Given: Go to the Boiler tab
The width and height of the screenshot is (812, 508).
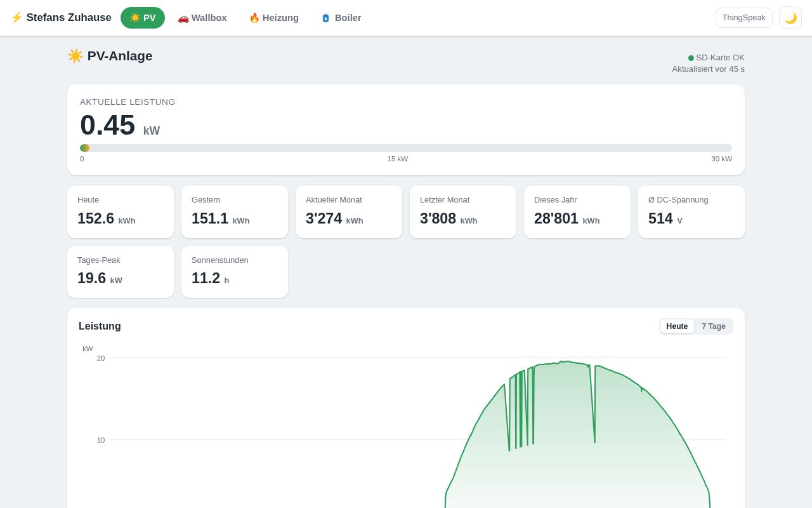Looking at the screenshot, I should coord(341,18).
